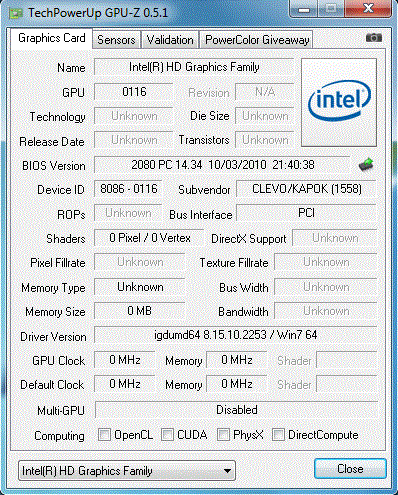Click the Bus Width Unknown field

pos(326,287)
